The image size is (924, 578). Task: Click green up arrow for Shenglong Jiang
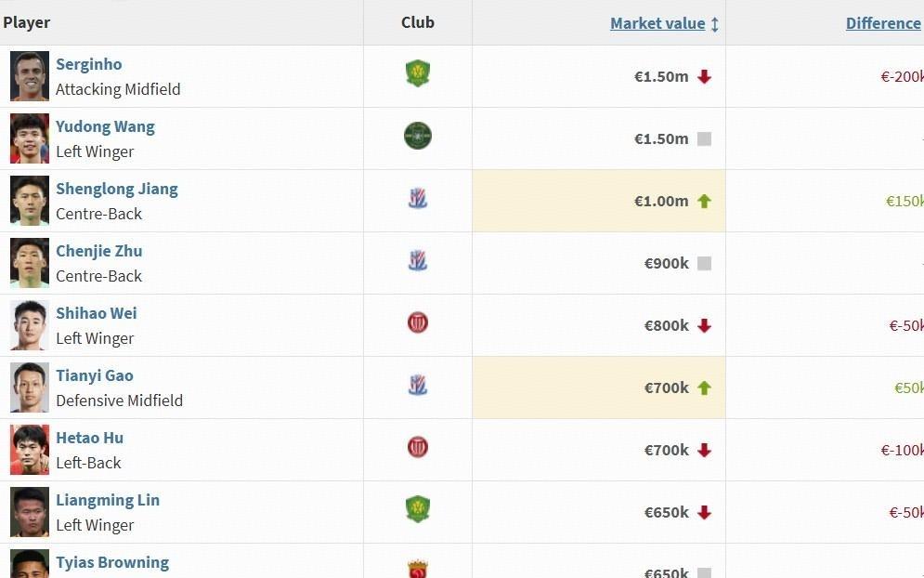pos(704,201)
